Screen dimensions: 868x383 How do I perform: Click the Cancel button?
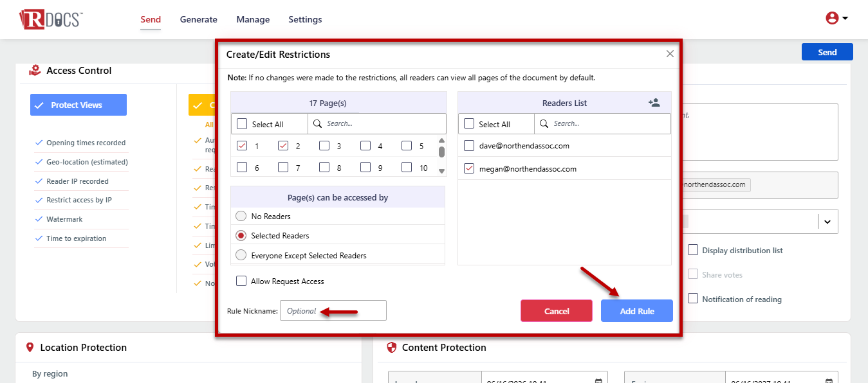point(557,311)
